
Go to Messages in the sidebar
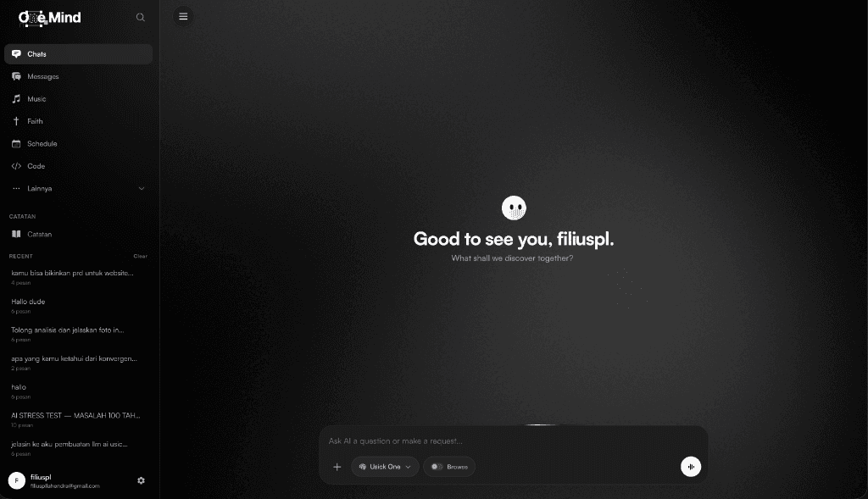[x=78, y=76]
